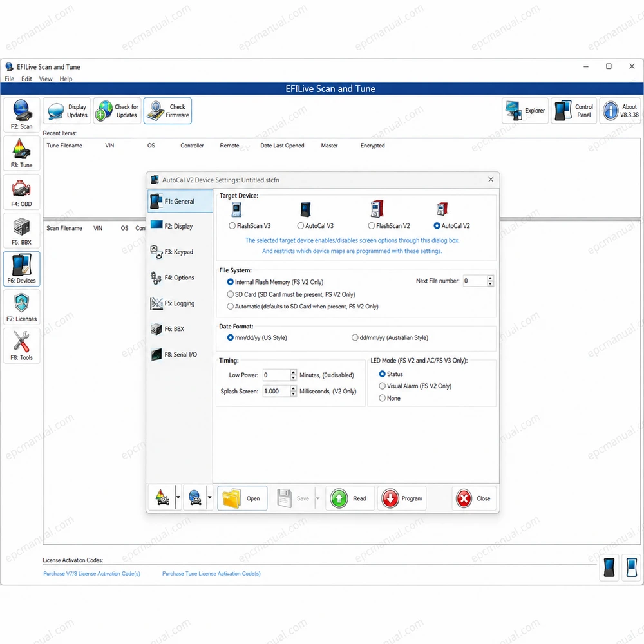
Task: Click the EFILive app icon in title bar
Action: click(9, 66)
